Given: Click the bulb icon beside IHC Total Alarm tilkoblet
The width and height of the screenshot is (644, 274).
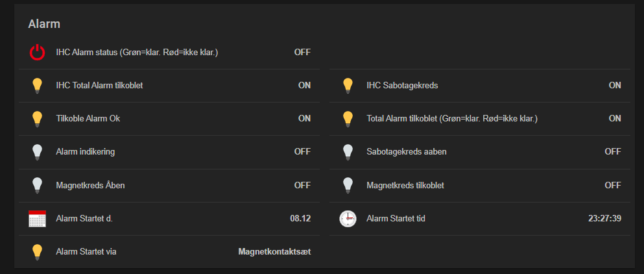Looking at the screenshot, I should tap(38, 85).
